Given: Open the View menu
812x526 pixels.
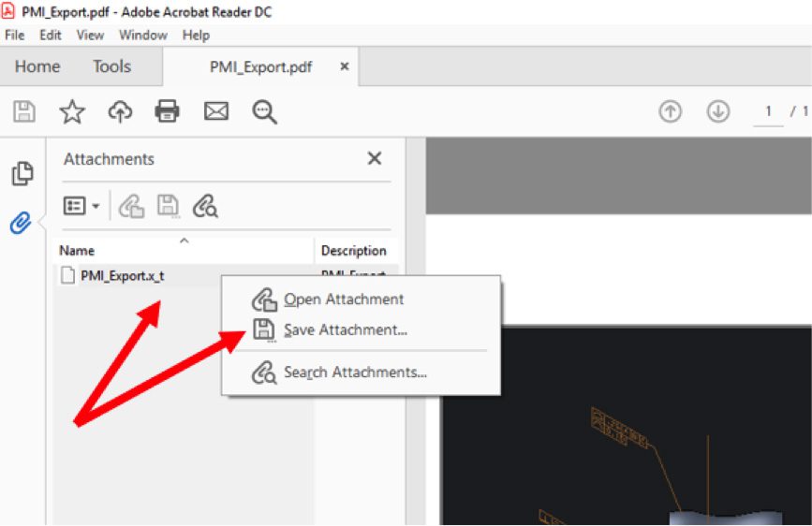Looking at the screenshot, I should pos(90,36).
